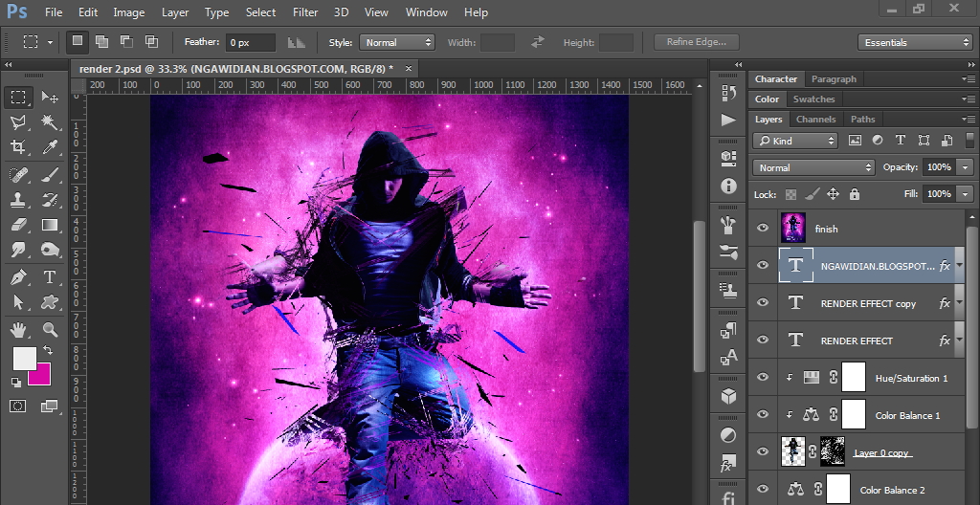Hide the Layer 0 copy layer
Image resolution: width=980 pixels, height=505 pixels.
(x=763, y=451)
